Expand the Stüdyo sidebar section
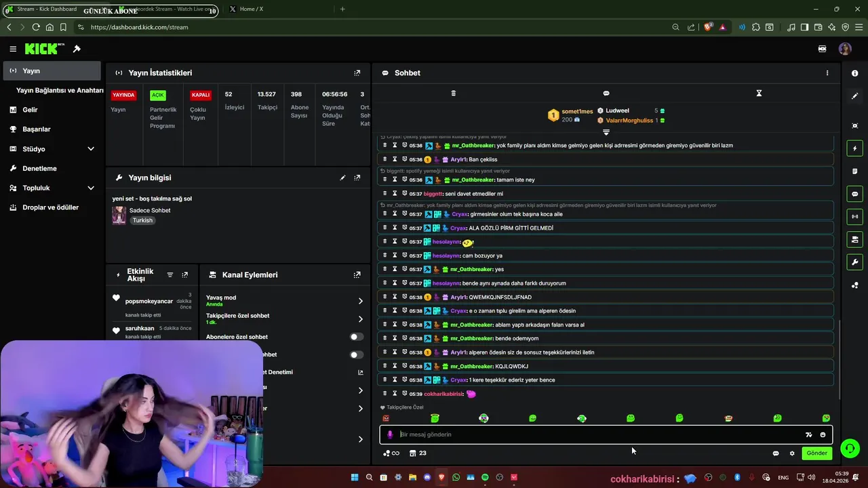This screenshot has width=868, height=488. tap(91, 149)
